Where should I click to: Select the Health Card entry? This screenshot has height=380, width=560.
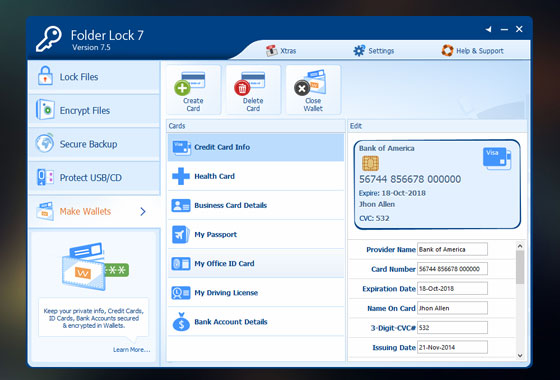[256, 176]
